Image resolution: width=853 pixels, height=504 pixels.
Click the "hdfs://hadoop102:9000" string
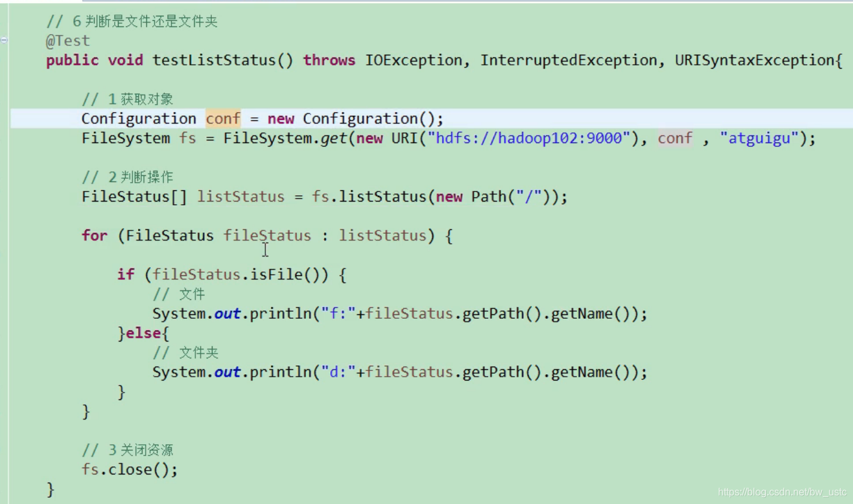point(530,138)
